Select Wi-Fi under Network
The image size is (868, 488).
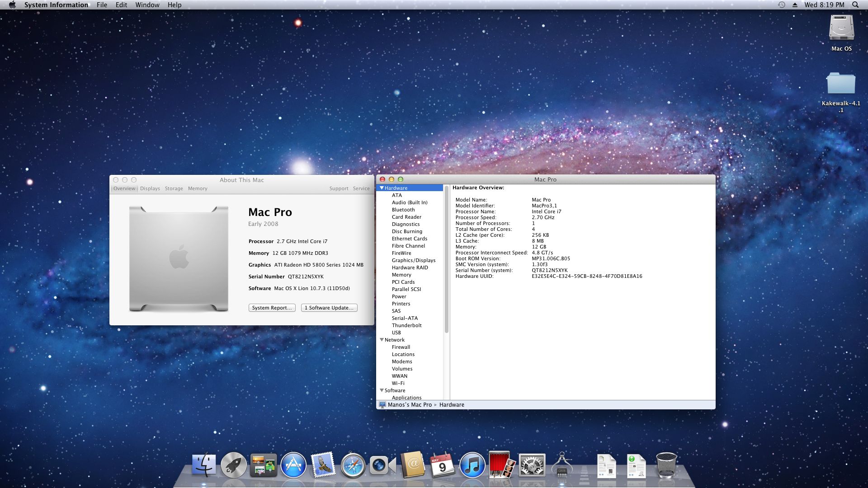tap(398, 383)
